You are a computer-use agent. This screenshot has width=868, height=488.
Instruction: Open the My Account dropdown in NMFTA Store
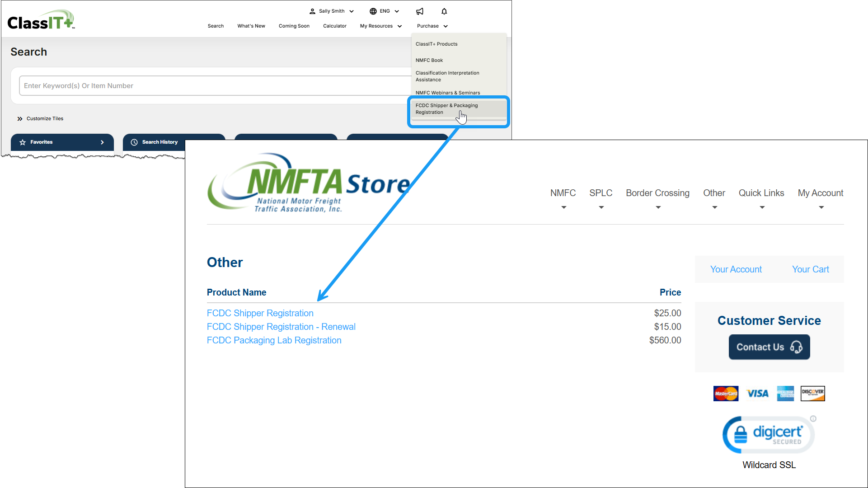coord(821,193)
